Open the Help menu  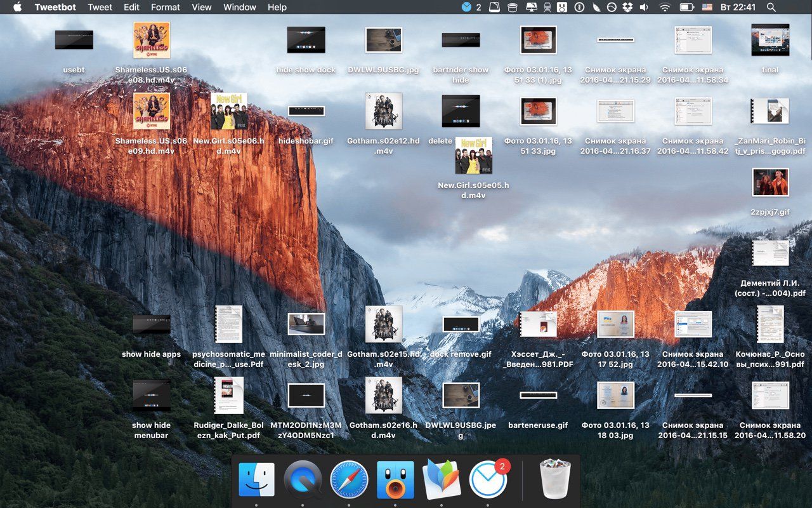(277, 7)
